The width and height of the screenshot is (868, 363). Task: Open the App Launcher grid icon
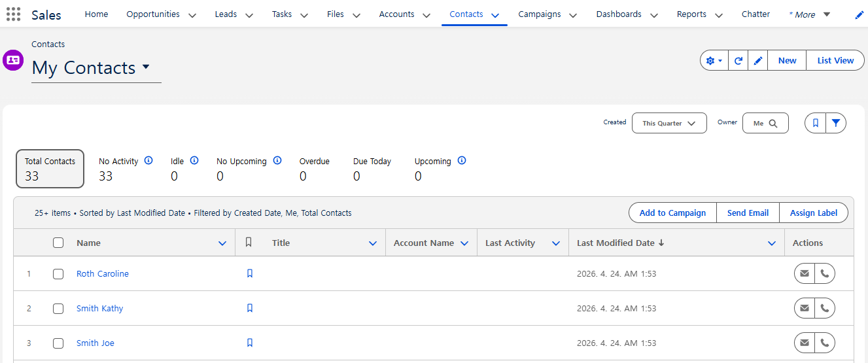pyautogui.click(x=13, y=14)
